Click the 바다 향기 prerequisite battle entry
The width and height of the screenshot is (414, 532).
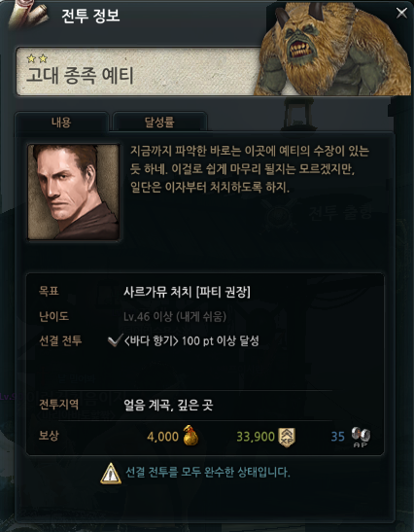click(x=191, y=341)
